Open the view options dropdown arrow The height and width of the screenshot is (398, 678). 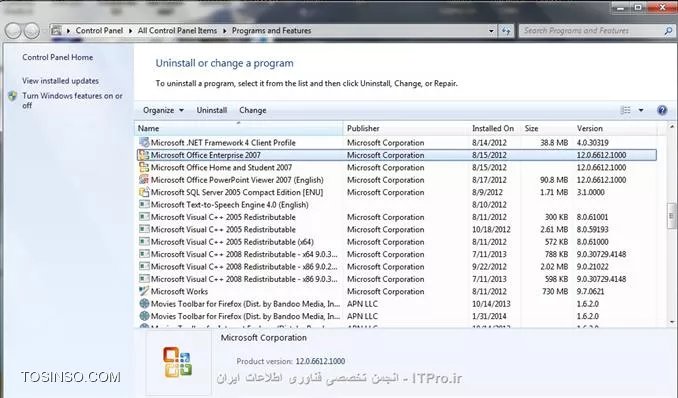pyautogui.click(x=641, y=110)
